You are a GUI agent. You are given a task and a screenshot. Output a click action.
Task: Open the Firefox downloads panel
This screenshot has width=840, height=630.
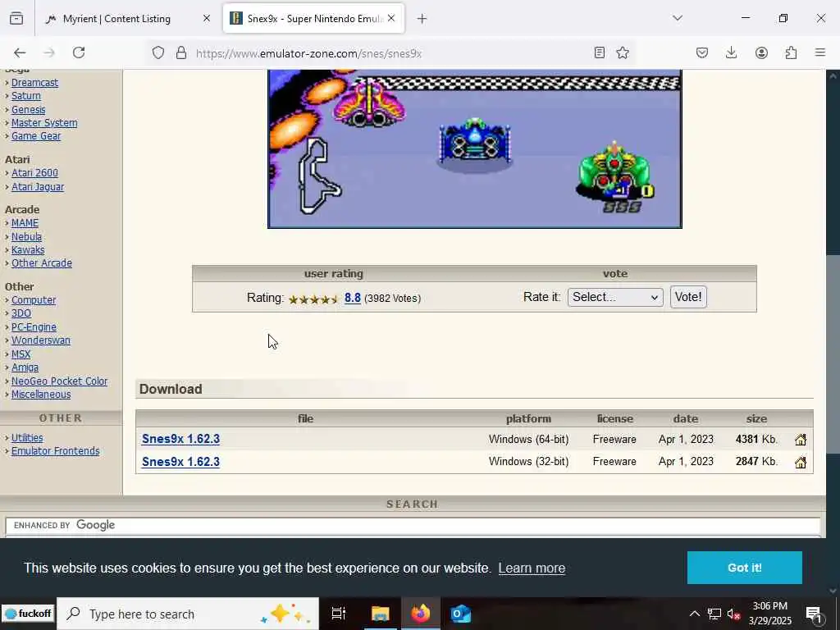coord(731,52)
